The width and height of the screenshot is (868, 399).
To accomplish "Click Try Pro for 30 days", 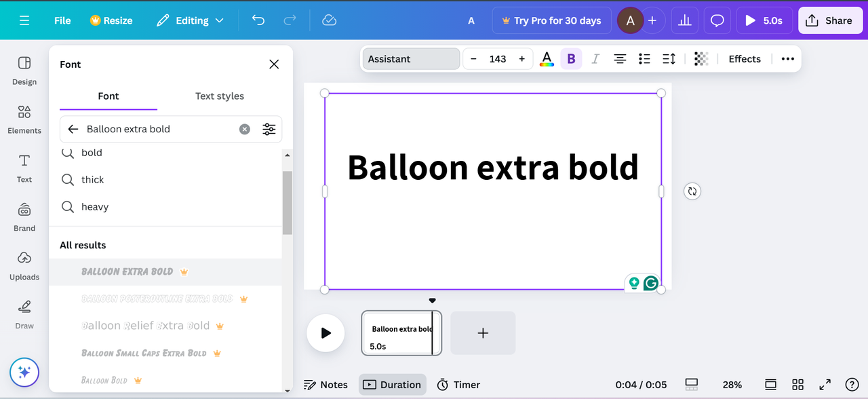I will (x=551, y=20).
